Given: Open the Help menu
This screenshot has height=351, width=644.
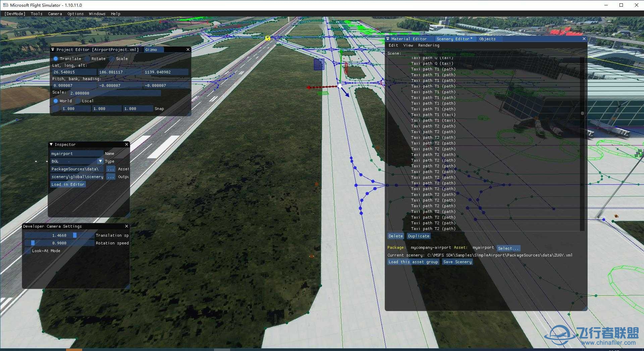Looking at the screenshot, I should pyautogui.click(x=116, y=14).
